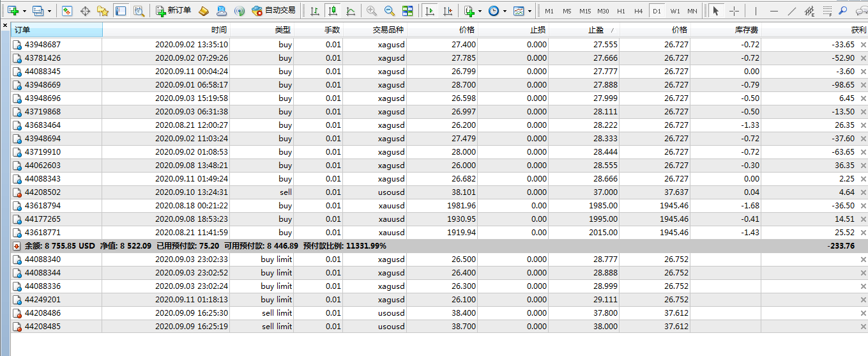Select the trendline tool

pyautogui.click(x=792, y=11)
